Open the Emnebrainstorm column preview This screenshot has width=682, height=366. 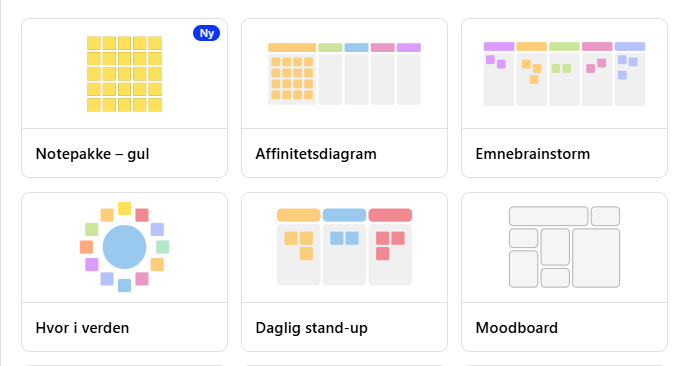pyautogui.click(x=564, y=74)
